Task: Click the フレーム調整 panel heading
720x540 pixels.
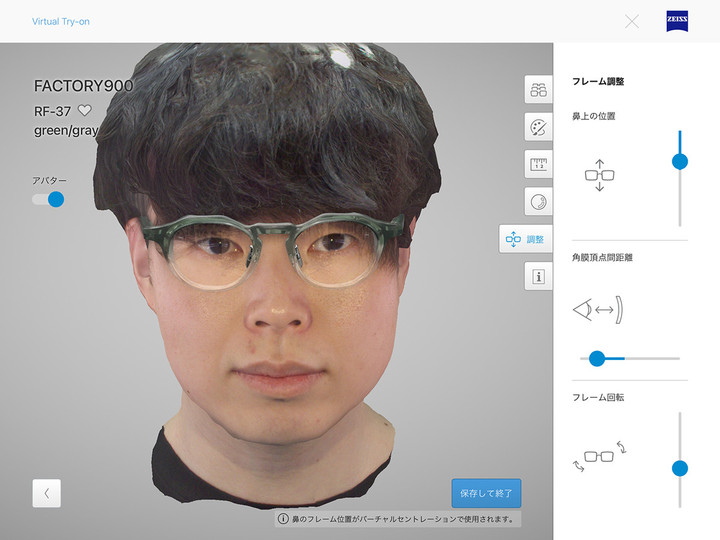Action: click(598, 82)
